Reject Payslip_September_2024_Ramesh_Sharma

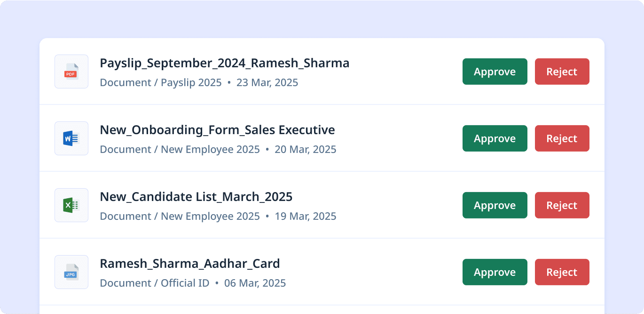[562, 72]
